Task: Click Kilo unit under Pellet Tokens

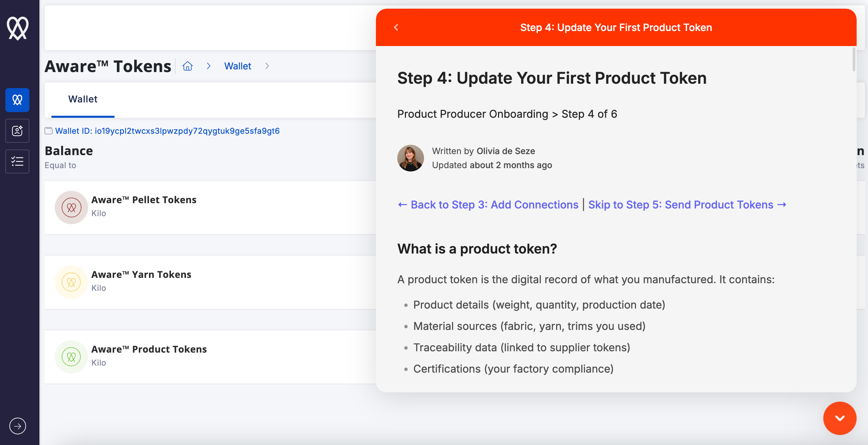Action: 99,213
